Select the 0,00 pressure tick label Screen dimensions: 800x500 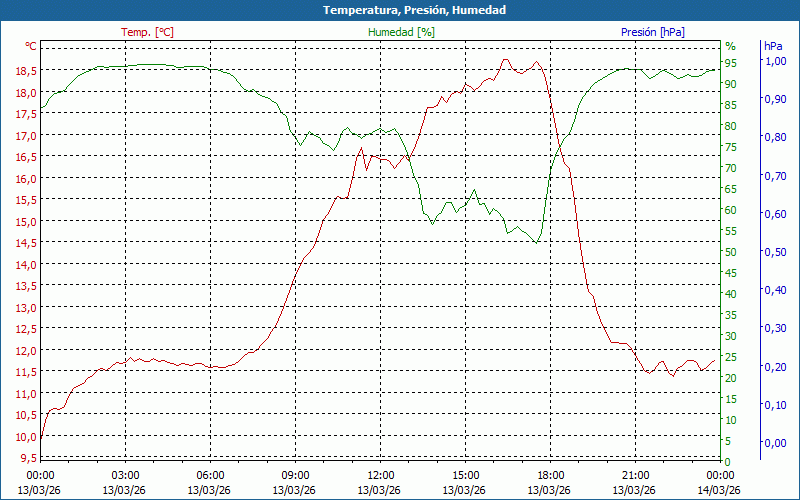click(775, 443)
